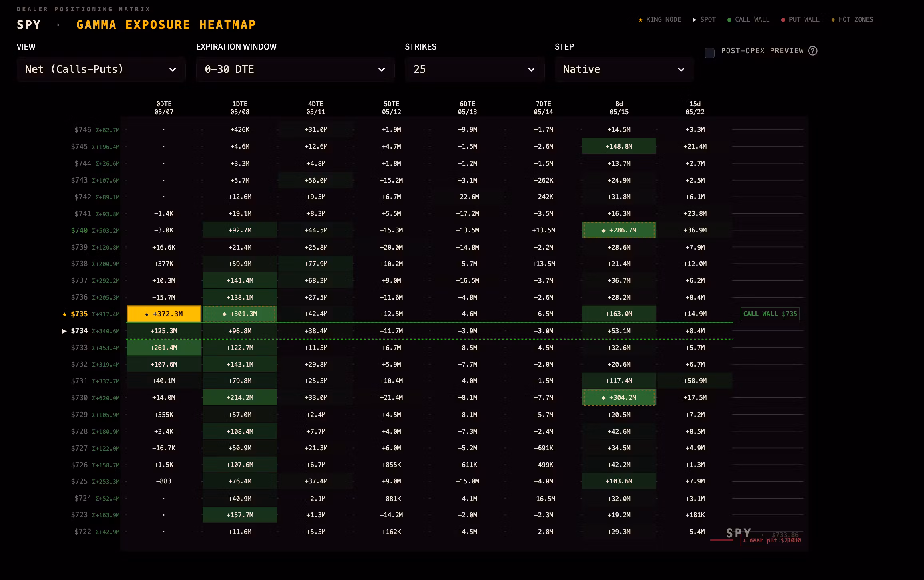Image resolution: width=924 pixels, height=580 pixels.
Task: Click the +103.6M cell in the 8d column
Action: 619,481
